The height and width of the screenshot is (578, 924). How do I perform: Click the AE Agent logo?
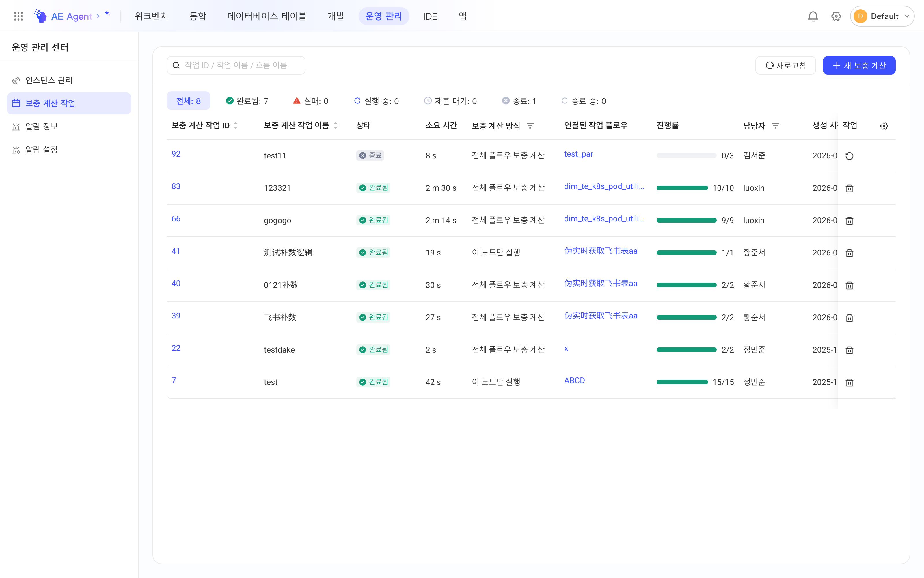pos(64,16)
